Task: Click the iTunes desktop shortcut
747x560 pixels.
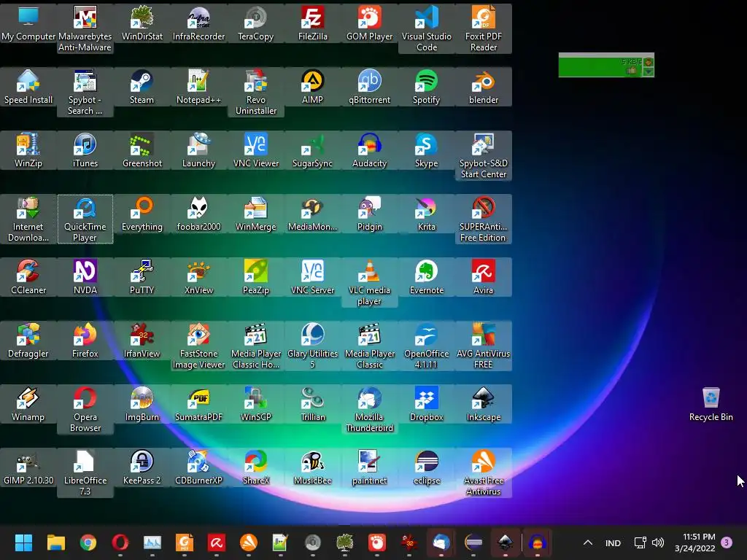Action: point(85,150)
